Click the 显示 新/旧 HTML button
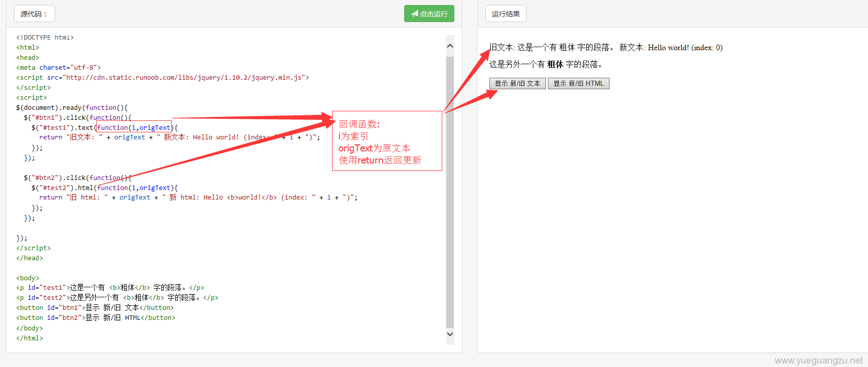 (x=578, y=83)
